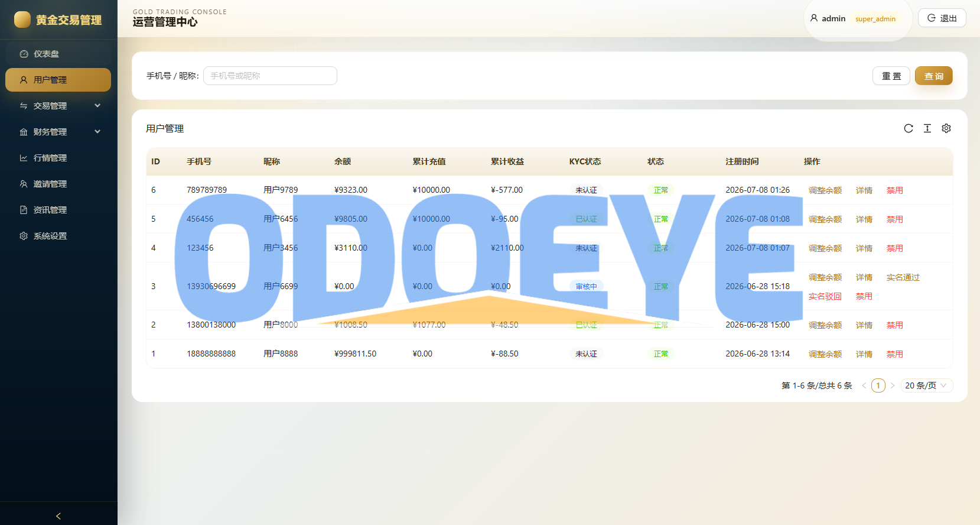Click 禁用 for user 789789789

894,190
